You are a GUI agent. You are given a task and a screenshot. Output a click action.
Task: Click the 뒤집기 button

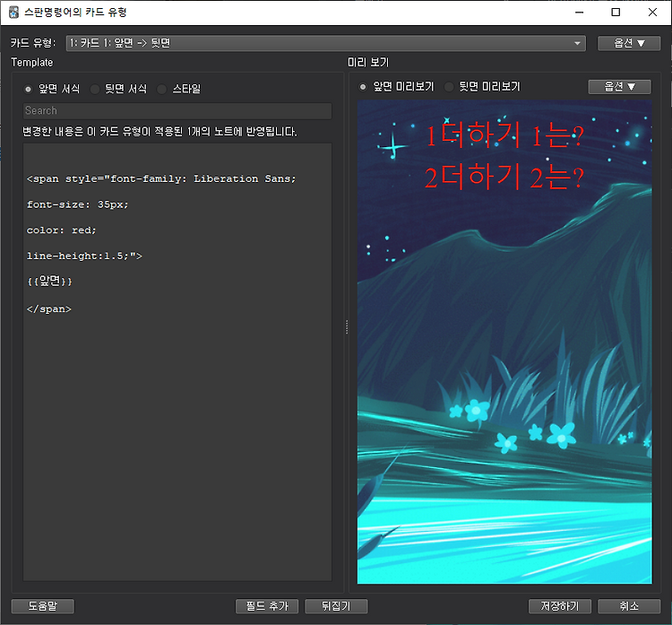336,605
